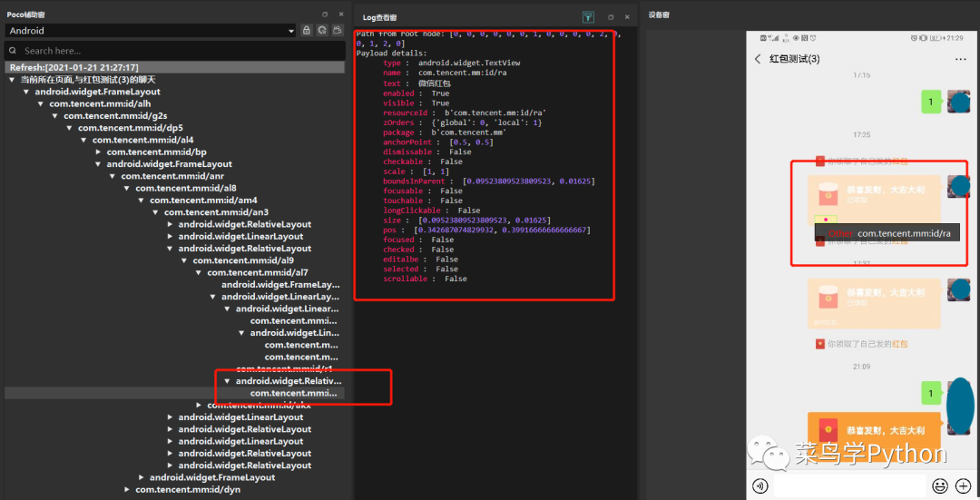Open the emoji picker in the chat input bar

pos(939,485)
